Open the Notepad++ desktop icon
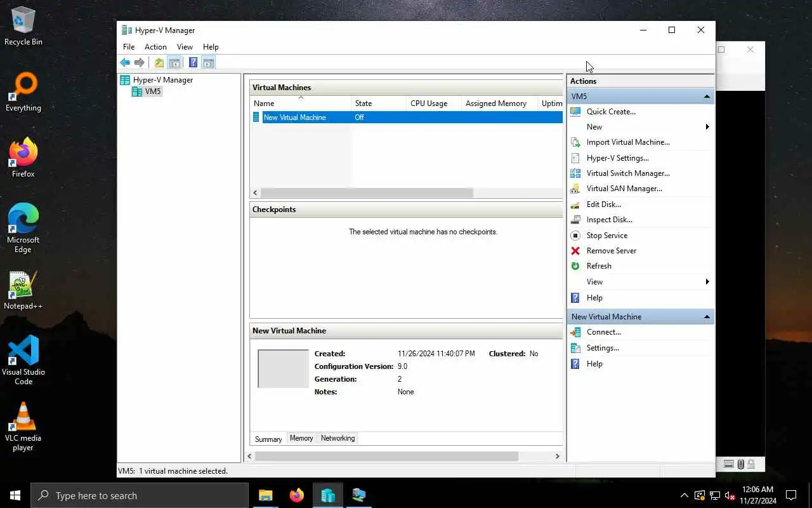The height and width of the screenshot is (508, 812). [x=23, y=291]
